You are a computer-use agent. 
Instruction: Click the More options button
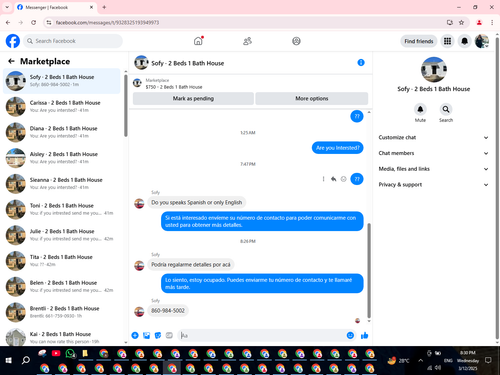[312, 98]
